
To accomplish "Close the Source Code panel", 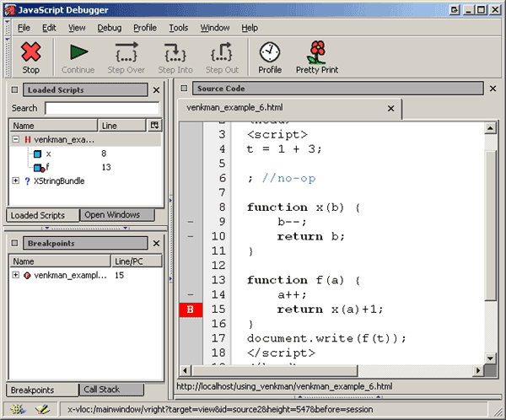I will point(493,89).
